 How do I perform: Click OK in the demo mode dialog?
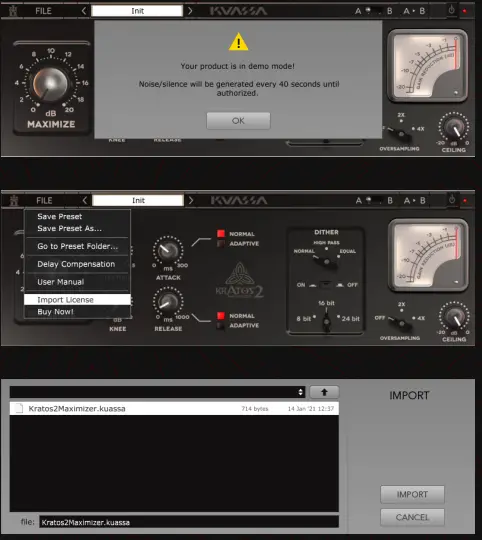point(238,121)
